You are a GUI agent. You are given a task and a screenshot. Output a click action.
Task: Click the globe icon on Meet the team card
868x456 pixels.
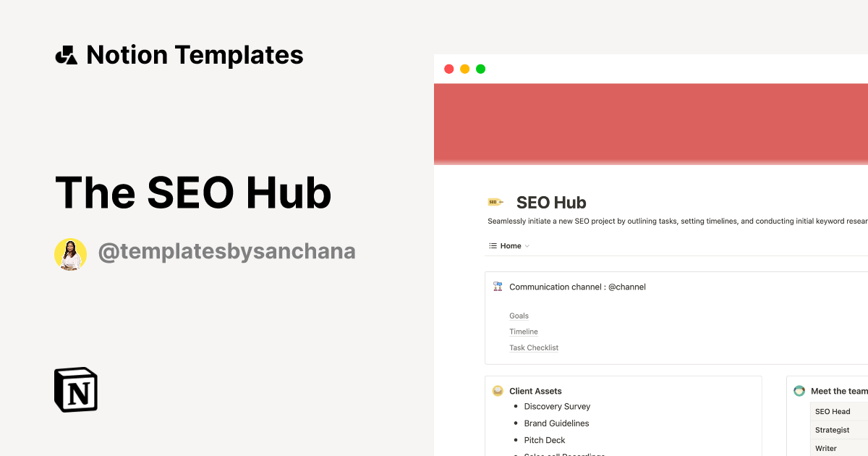pyautogui.click(x=799, y=391)
